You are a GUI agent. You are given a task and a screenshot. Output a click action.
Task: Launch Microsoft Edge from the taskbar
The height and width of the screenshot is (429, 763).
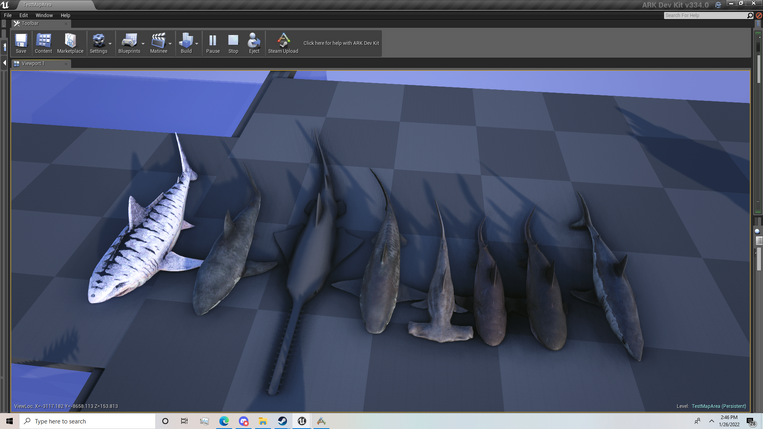coord(224,421)
